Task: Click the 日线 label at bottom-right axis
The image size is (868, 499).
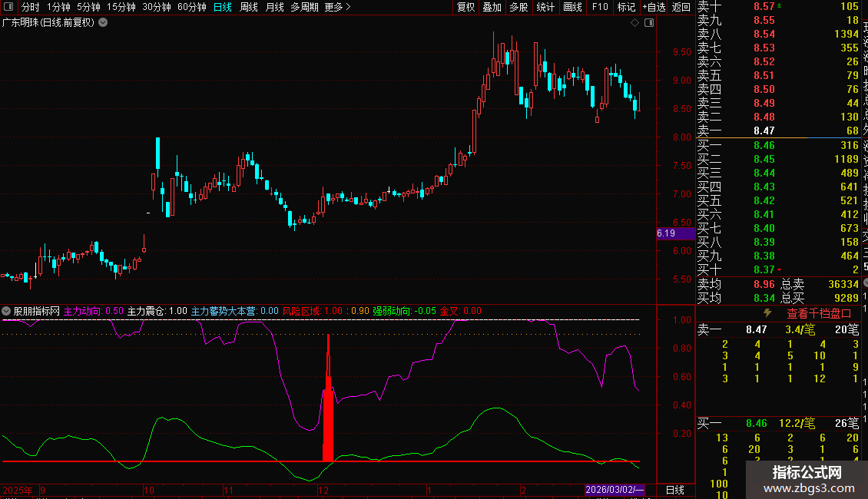Action: click(674, 490)
